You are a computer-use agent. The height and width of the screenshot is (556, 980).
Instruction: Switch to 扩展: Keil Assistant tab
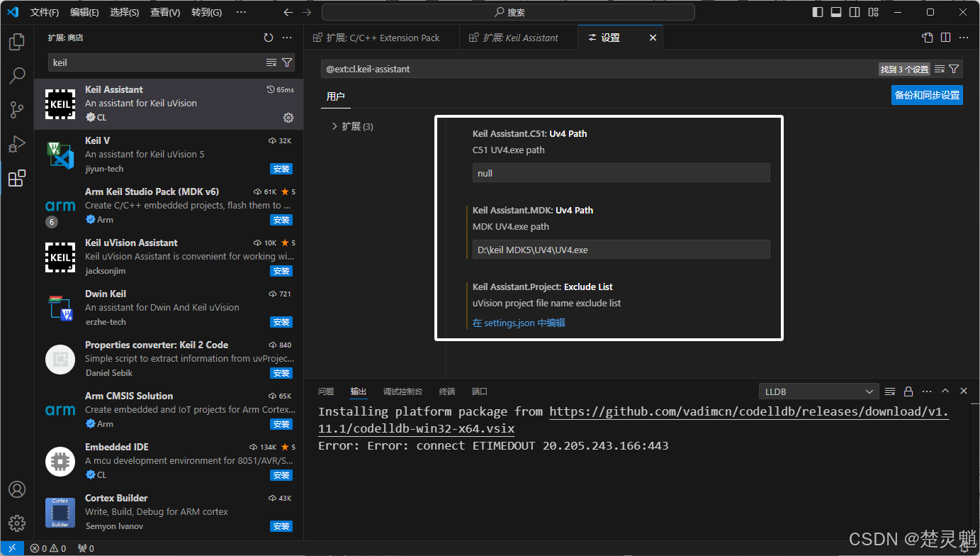pyautogui.click(x=519, y=38)
